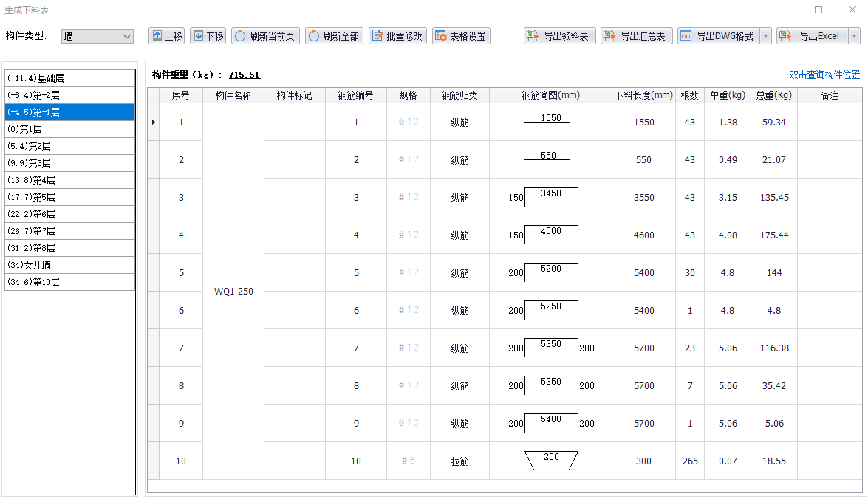This screenshot has height=499, width=868.
Task: Click the 钢筋编号 column header
Action: point(355,95)
